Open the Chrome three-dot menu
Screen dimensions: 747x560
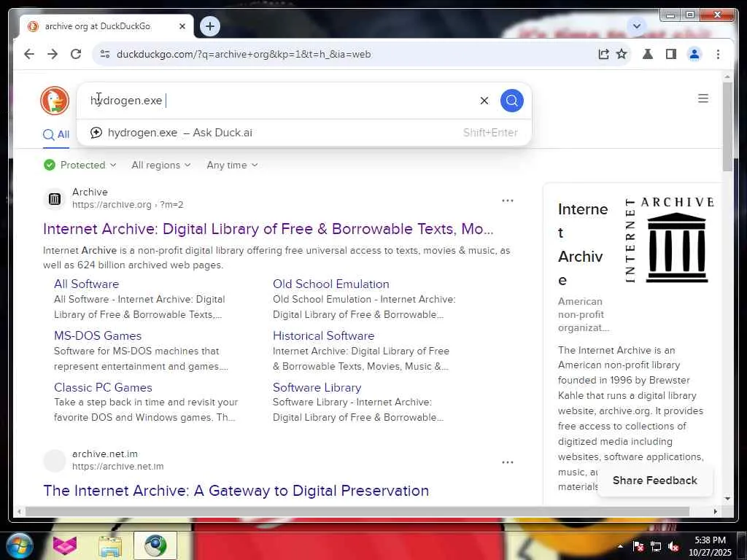click(x=718, y=54)
